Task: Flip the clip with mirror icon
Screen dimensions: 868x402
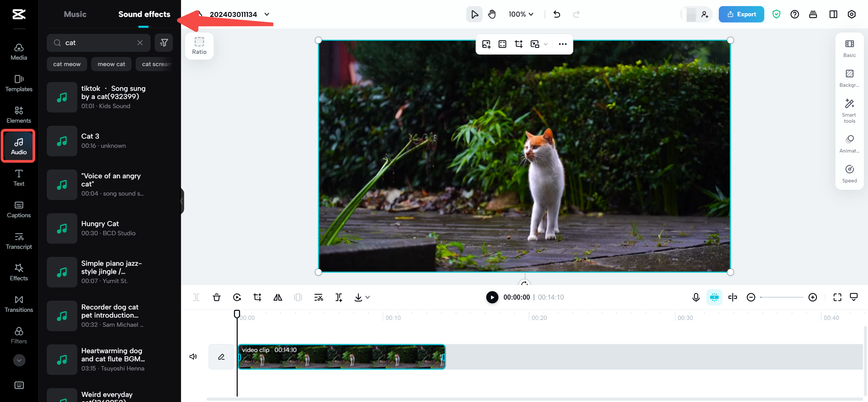Action: [278, 297]
